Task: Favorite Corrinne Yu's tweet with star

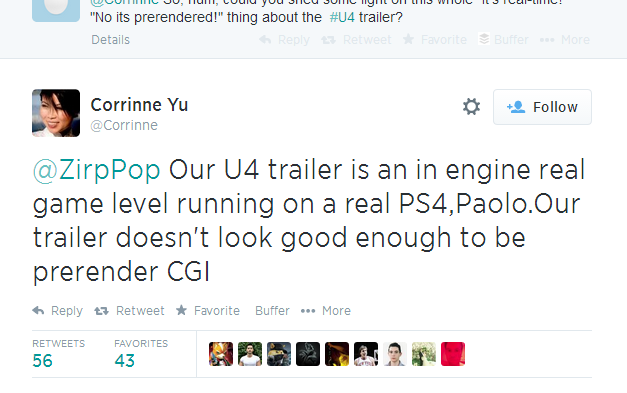Action: [x=208, y=311]
